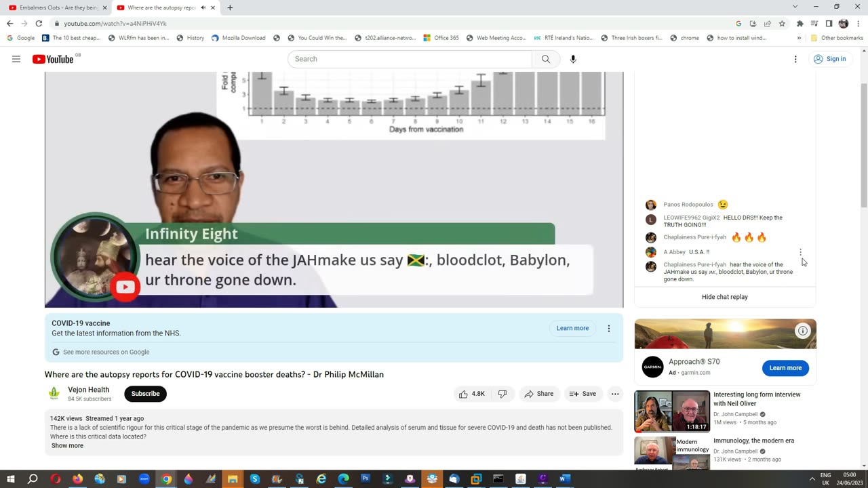Open File Explorer from the taskbar

point(233,479)
